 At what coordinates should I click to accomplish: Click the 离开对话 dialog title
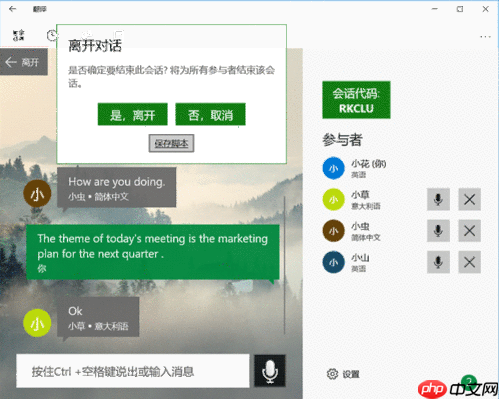click(x=95, y=45)
